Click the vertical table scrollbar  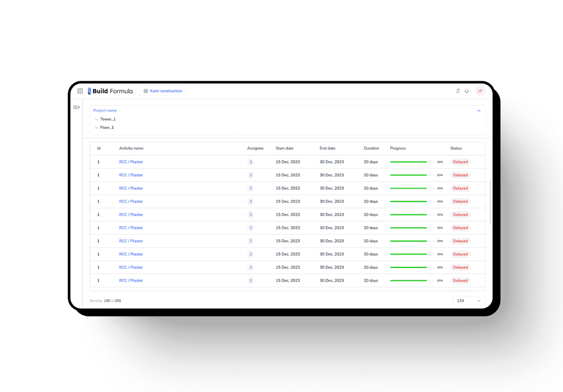coord(491,202)
